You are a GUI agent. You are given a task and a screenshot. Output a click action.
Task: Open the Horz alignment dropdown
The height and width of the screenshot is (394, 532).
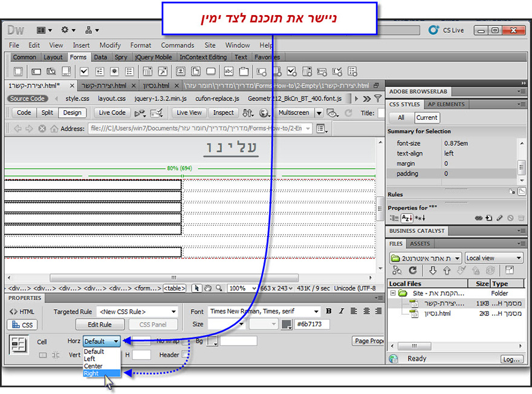pyautogui.click(x=102, y=341)
